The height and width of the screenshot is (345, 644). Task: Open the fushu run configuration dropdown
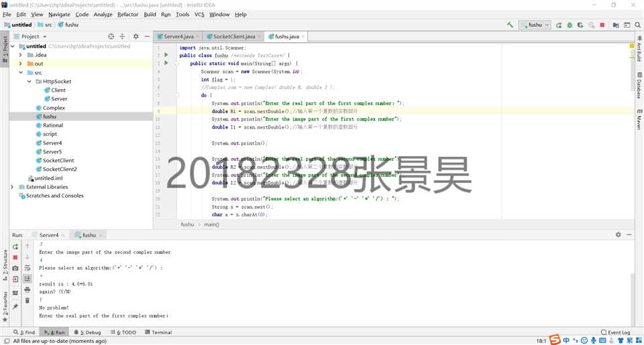(535, 25)
